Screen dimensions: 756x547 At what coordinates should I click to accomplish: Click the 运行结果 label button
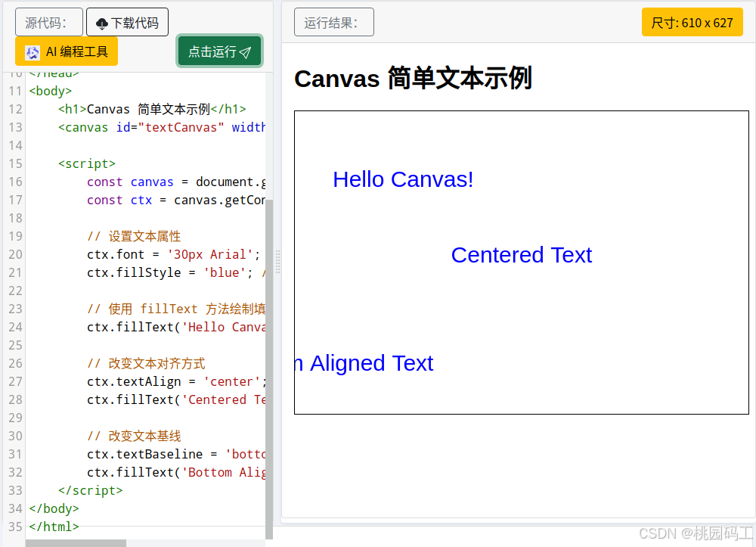[333, 22]
